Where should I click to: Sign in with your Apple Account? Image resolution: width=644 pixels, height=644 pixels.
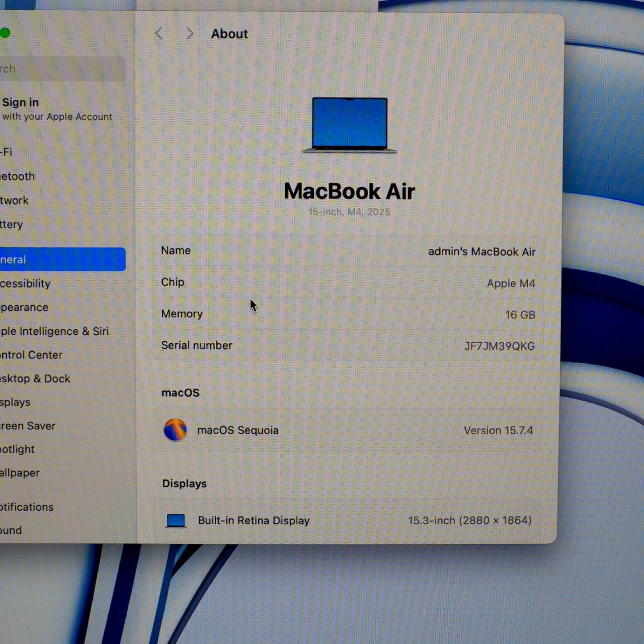click(x=56, y=109)
